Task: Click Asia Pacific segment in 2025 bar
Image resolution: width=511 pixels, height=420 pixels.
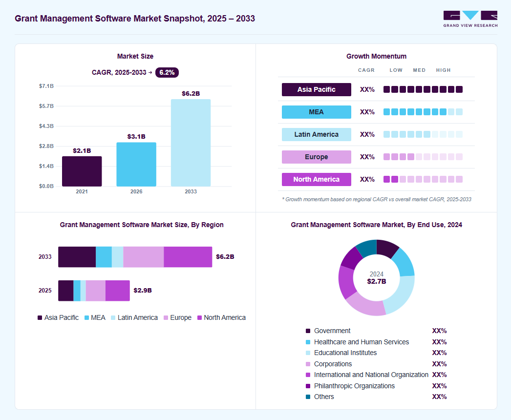Action: (x=66, y=291)
